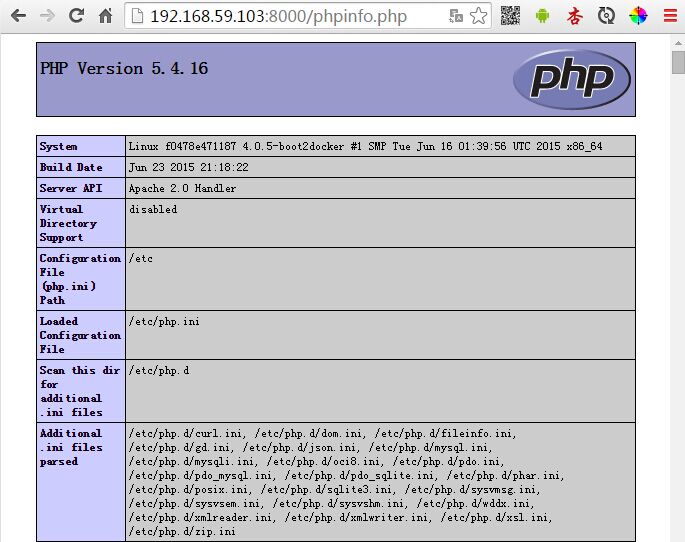Select the Virtual Directory Support label

click(x=68, y=223)
